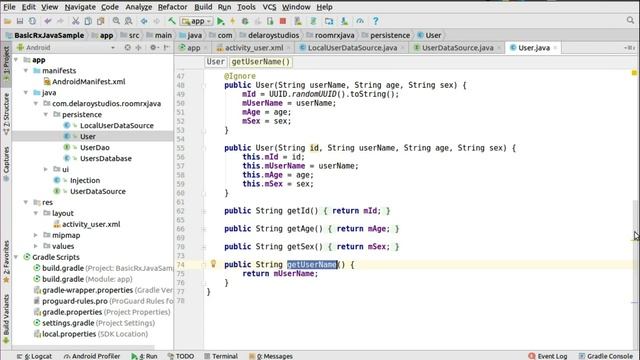Click the Save All toolbar icon

pyautogui.click(x=20, y=21)
